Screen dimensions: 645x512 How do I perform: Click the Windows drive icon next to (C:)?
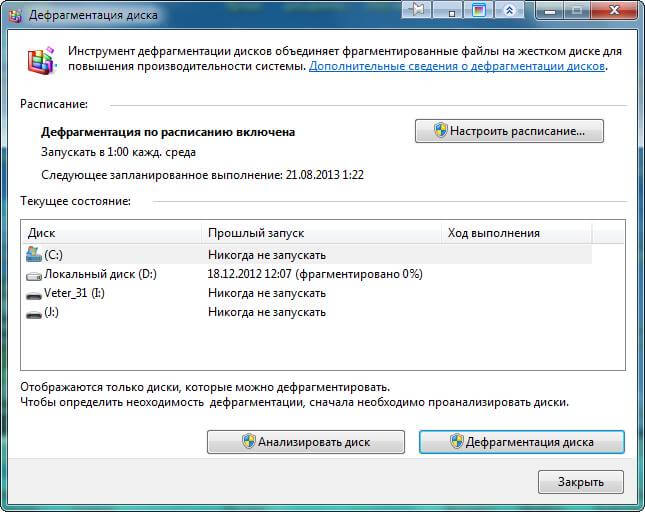click(x=34, y=255)
